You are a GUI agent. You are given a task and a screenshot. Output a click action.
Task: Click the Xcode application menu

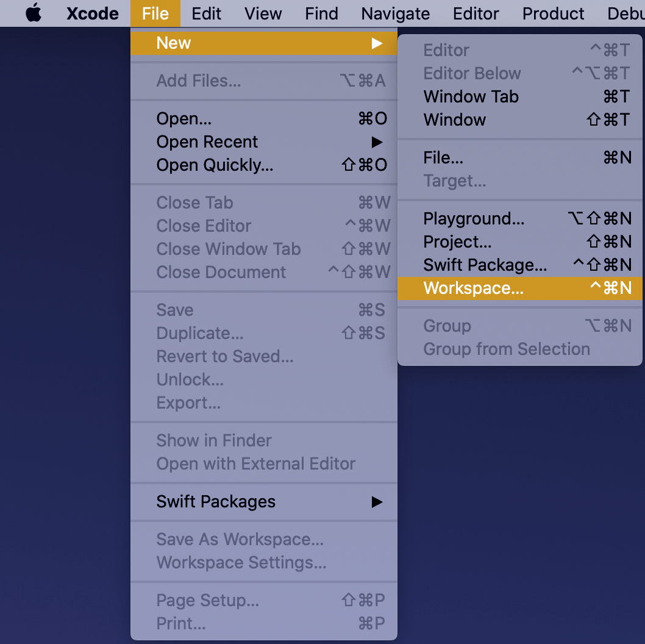[x=93, y=13]
